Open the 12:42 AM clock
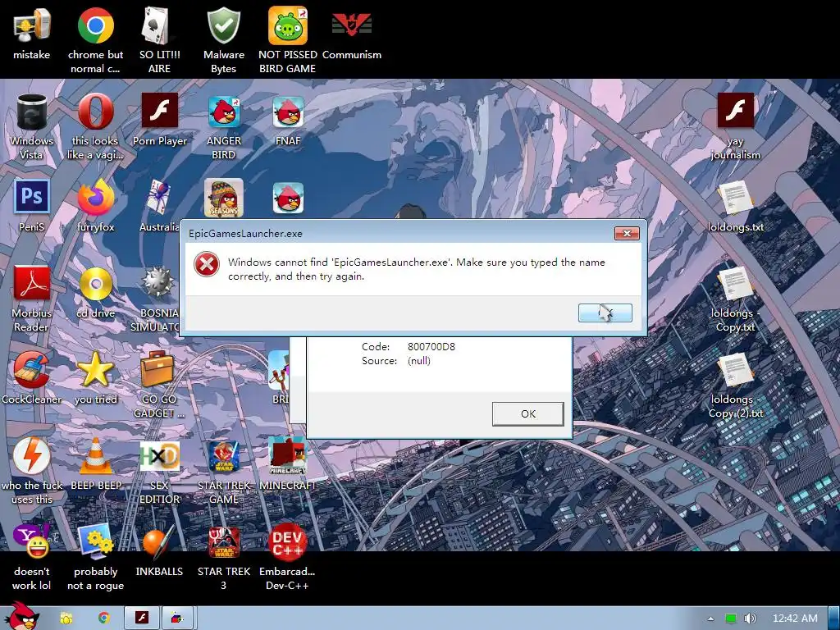Viewport: 840px width, 630px height. pos(795,619)
